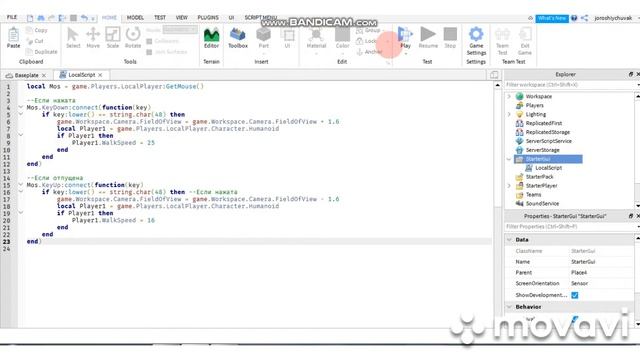Click the script editor scroll-up arrow
Image resolution: width=640 pixels, height=360 pixels.
(498, 85)
